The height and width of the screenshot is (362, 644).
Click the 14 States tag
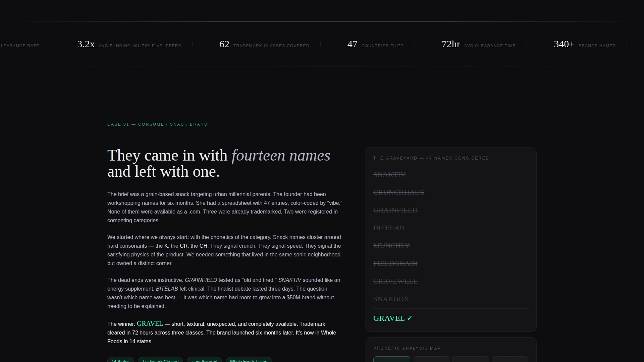[120, 360]
